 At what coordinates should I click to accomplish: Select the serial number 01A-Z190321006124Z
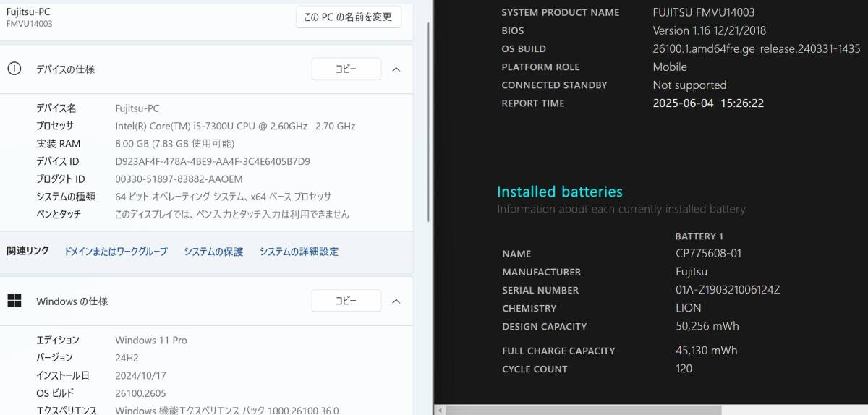click(x=728, y=290)
